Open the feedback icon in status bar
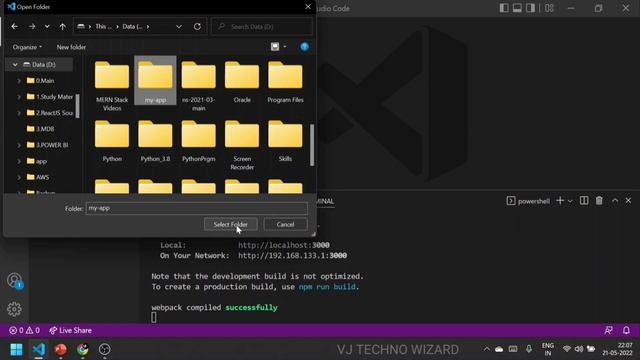The width and height of the screenshot is (640, 360). (x=608, y=330)
